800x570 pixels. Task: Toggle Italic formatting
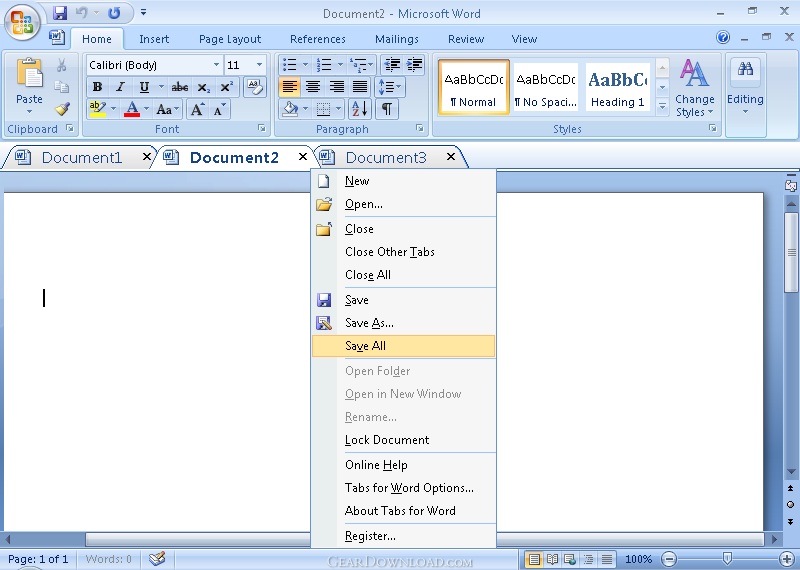click(120, 87)
